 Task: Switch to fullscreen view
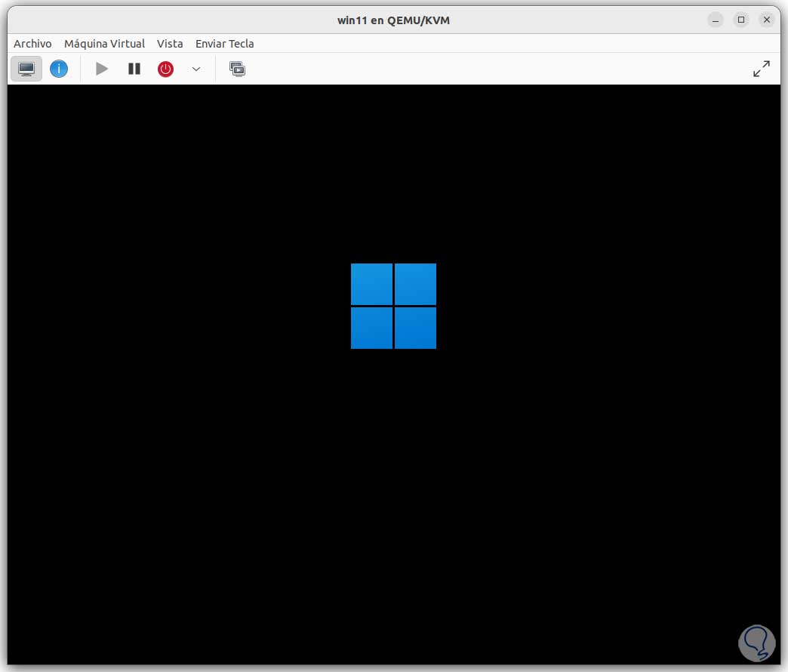pos(762,69)
